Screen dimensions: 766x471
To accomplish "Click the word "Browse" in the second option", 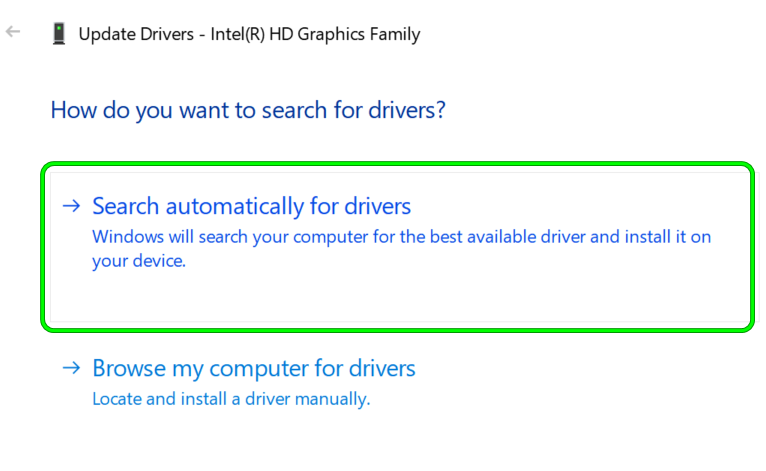I will click(x=124, y=368).
